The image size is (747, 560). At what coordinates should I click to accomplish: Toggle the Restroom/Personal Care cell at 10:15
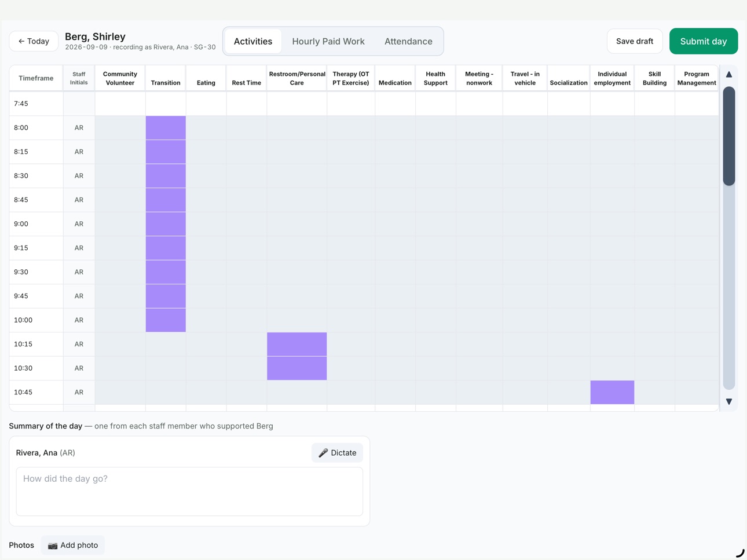click(297, 344)
